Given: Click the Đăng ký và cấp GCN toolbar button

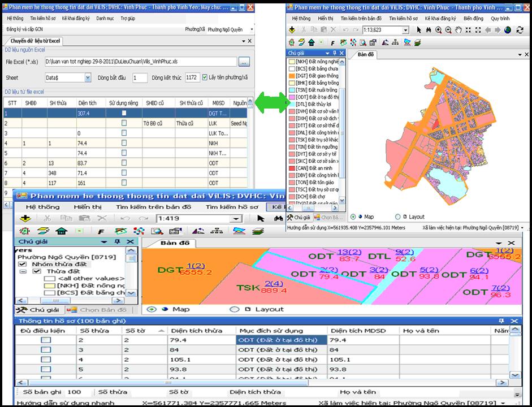Looking at the screenshot, I should tap(24, 29).
